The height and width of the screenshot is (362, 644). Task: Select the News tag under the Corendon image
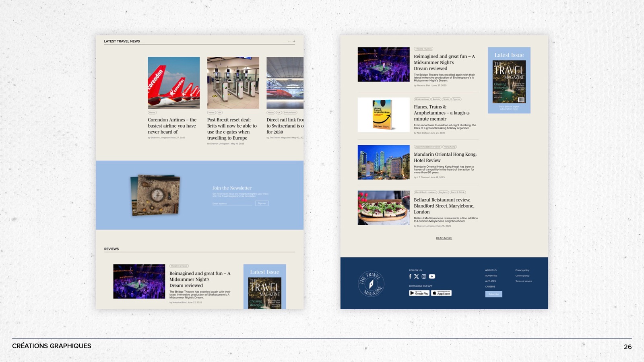click(x=152, y=113)
